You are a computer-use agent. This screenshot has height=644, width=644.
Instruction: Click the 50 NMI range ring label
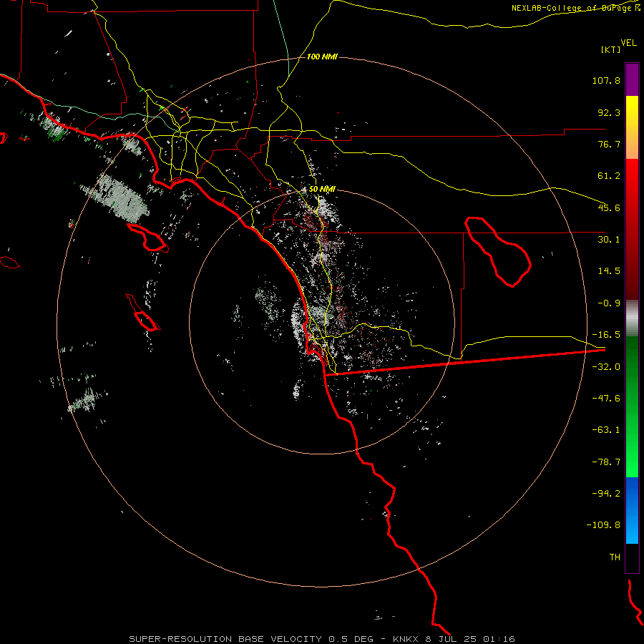click(322, 189)
